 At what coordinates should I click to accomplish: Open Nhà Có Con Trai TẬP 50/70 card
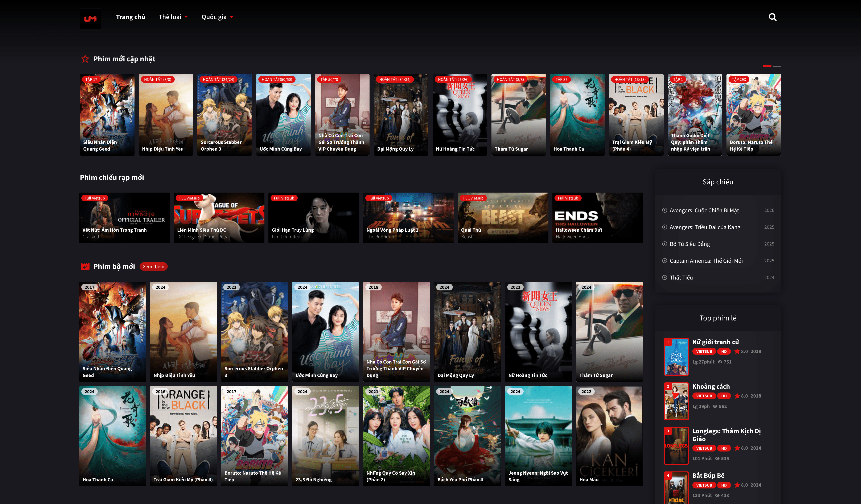tap(342, 115)
